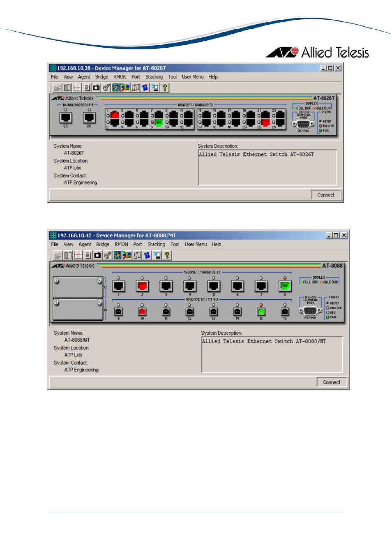The height and width of the screenshot is (555, 392).
Task: Click the multicolored flags icon in AT-8026T toolbar
Action: (125, 88)
